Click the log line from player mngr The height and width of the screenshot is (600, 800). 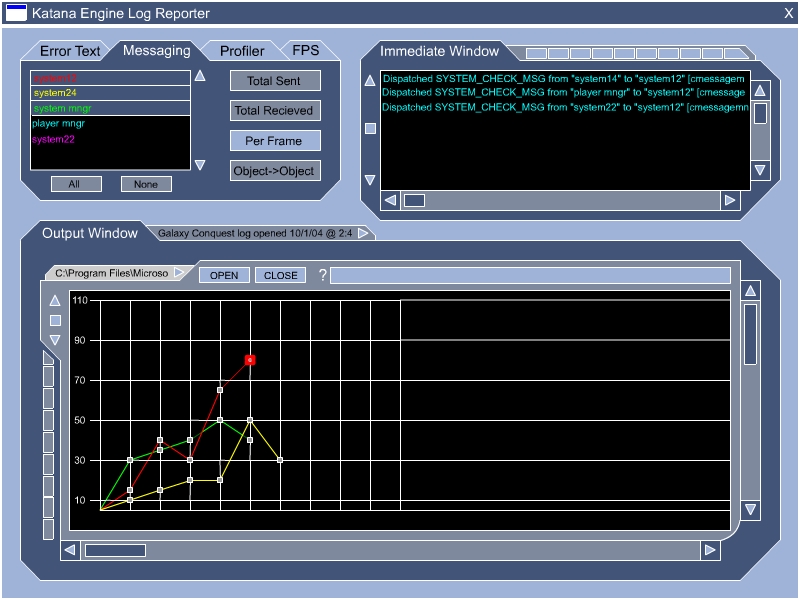564,92
